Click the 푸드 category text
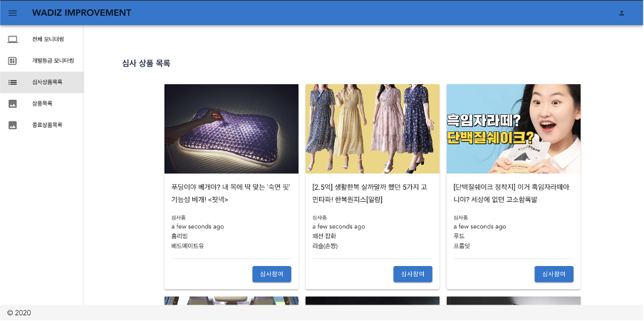644x321 pixels. 459,236
